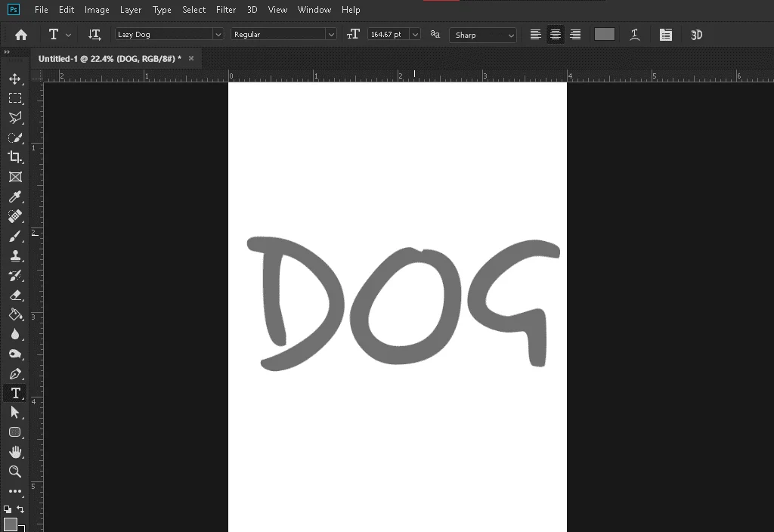Switch to the Untitled-1 document tab
This screenshot has height=532, width=774.
pos(110,59)
